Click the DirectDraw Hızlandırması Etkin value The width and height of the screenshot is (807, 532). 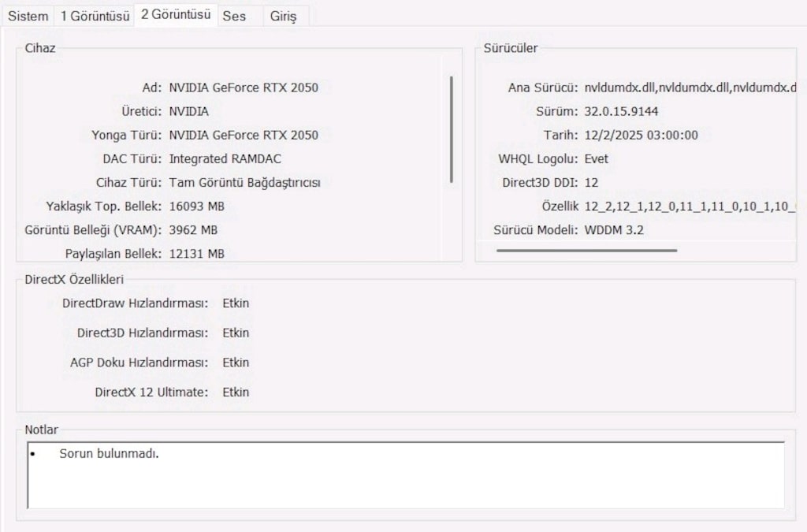236,303
